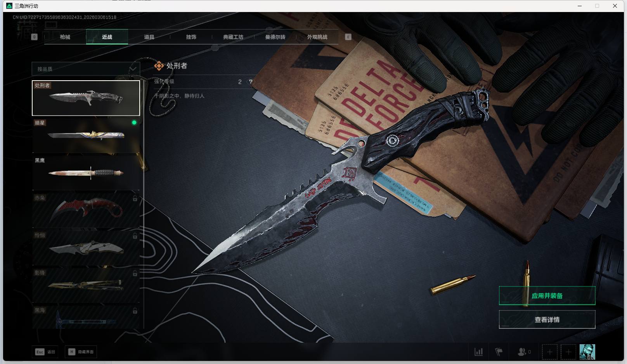Select the 处刑者 knife thumbnail
This screenshot has height=364, width=627.
pyautogui.click(x=86, y=98)
